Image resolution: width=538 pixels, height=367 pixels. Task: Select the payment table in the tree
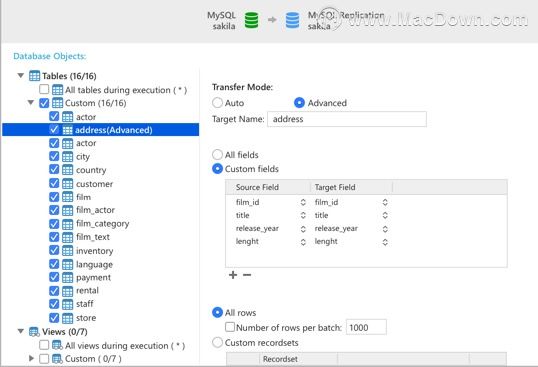[x=93, y=277]
